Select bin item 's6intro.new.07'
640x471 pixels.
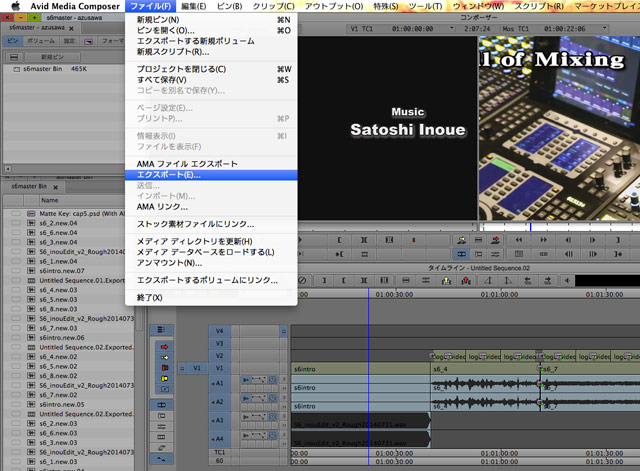pos(62,271)
